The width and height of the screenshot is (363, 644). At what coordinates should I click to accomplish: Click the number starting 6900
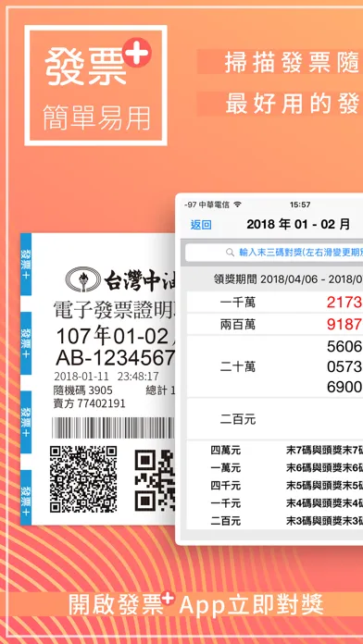(344, 387)
